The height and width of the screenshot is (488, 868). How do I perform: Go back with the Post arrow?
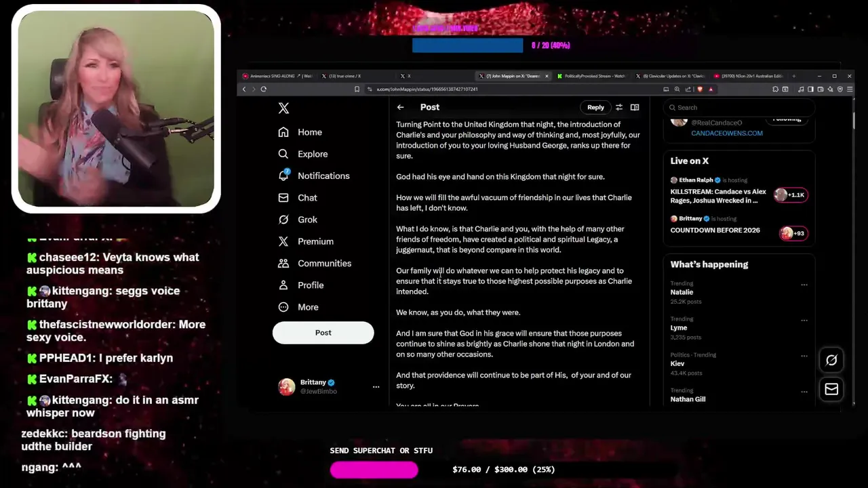[x=400, y=107]
